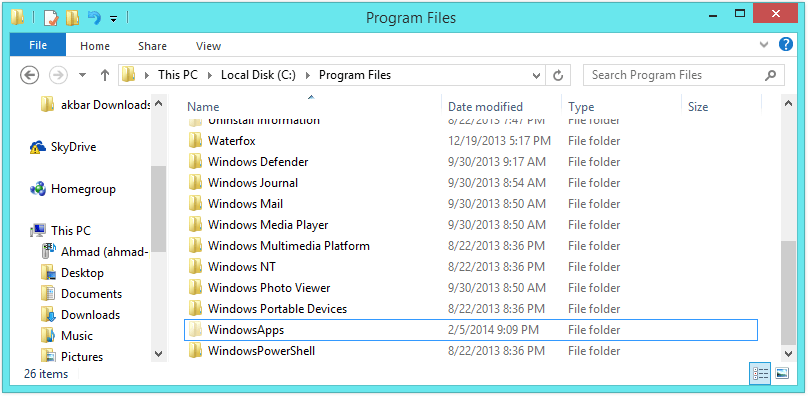Click the WindowsApps faded folder icon
This screenshot has width=808, height=396.
(x=195, y=330)
